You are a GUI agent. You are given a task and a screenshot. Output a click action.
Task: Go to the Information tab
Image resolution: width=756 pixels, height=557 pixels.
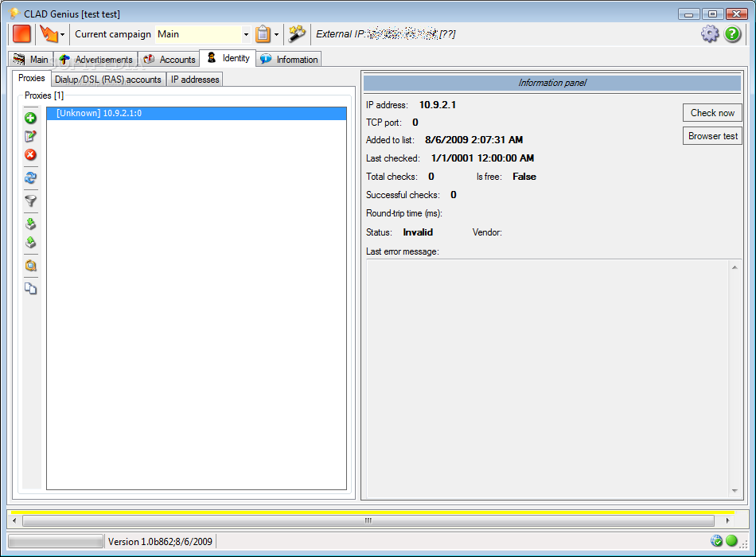point(288,60)
